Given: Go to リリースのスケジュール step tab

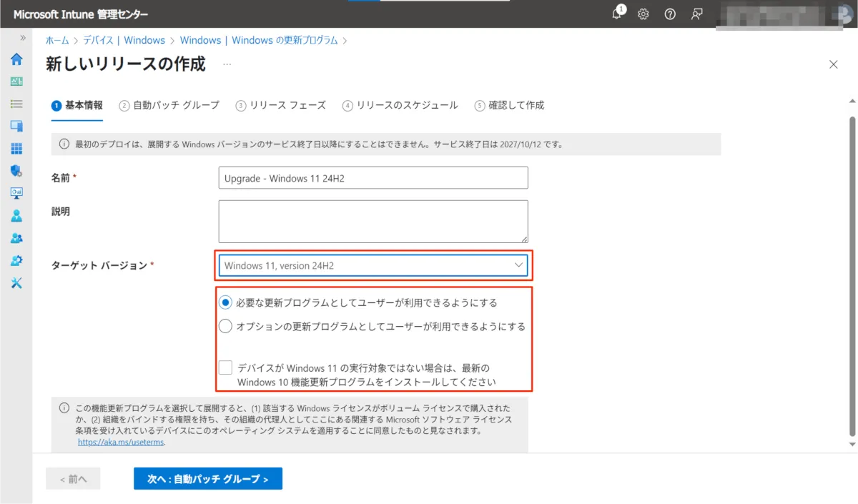Looking at the screenshot, I should tap(400, 105).
